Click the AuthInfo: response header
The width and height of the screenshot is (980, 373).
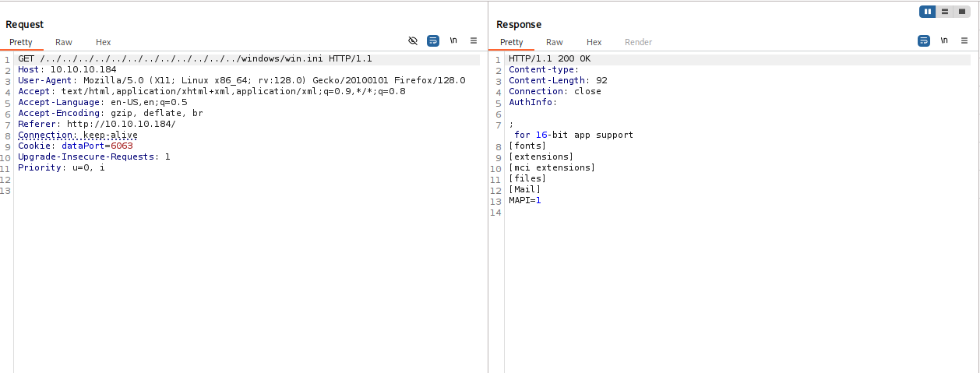[x=533, y=102]
